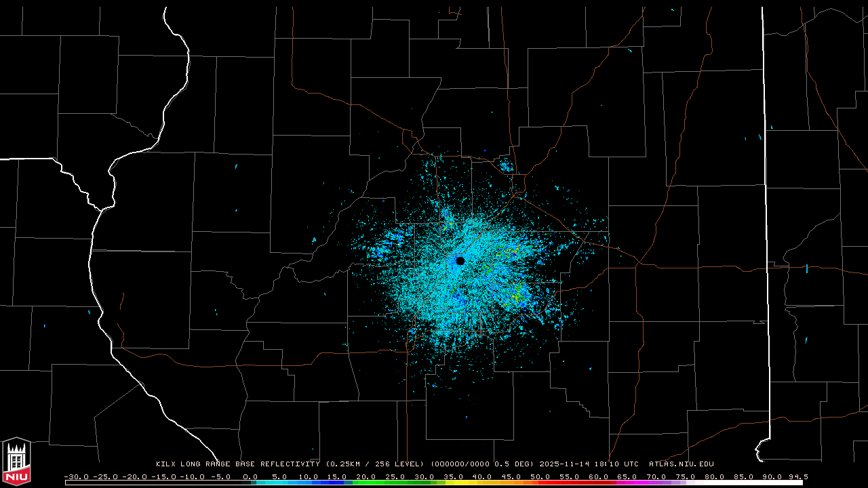
Task: Click the KILX radar site black dot
Action: [460, 261]
